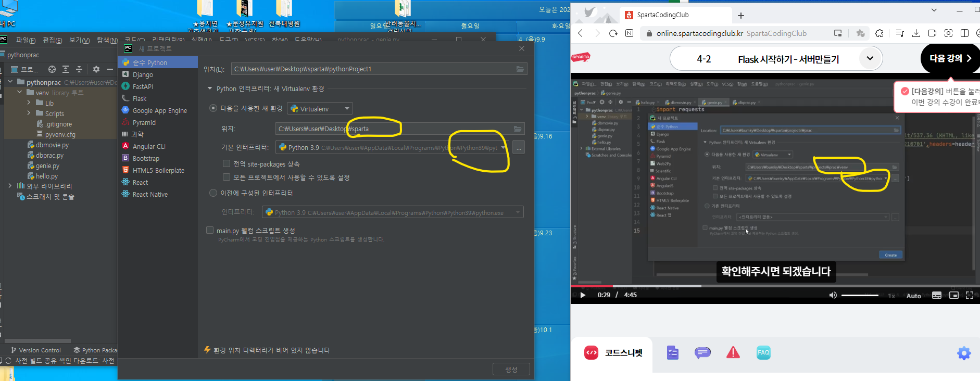Reload the browser page

tap(613, 33)
